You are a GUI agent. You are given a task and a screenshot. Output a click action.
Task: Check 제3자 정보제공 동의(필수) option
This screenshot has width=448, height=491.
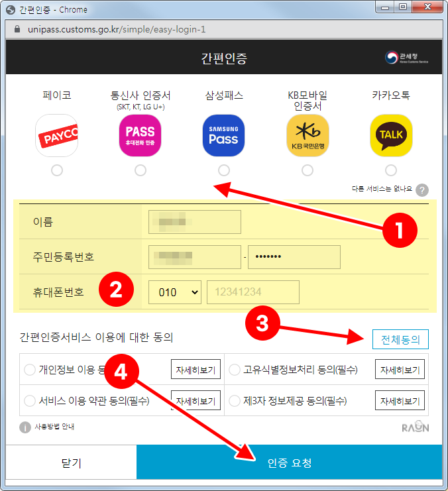pyautogui.click(x=235, y=401)
